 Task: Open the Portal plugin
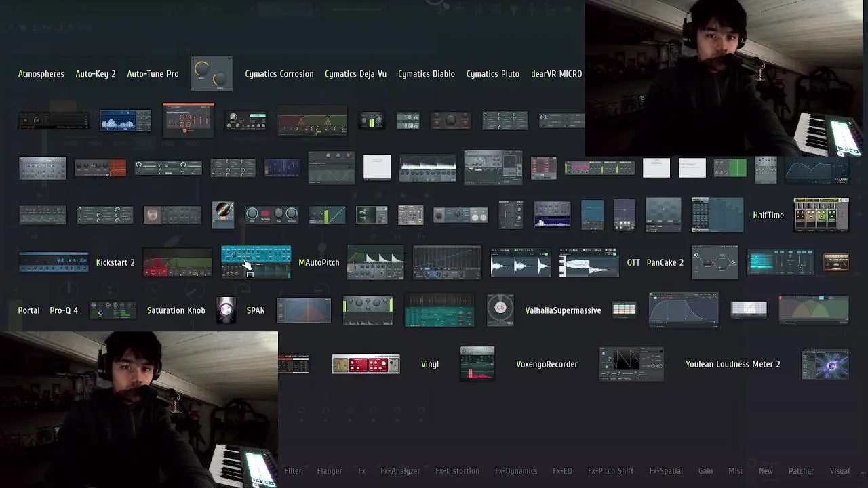click(28, 310)
